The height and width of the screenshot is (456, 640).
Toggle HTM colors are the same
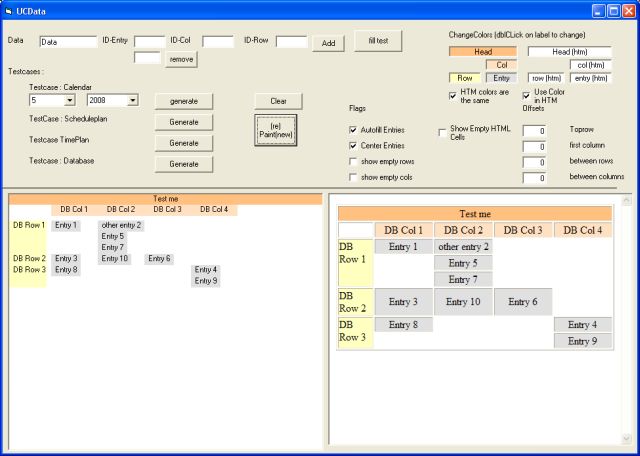[x=453, y=95]
